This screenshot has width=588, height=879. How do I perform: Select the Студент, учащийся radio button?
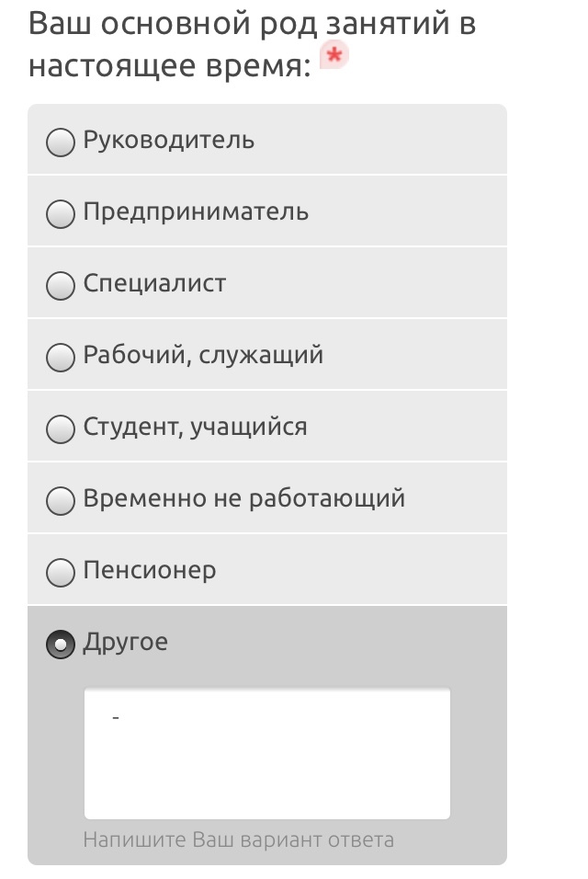(x=61, y=429)
